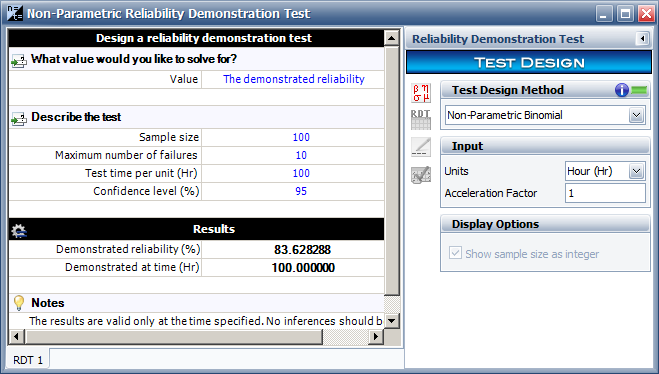Screen dimensions: 659x374
Task: Click the icon beside 'What value would you like to solve for?'
Action: tap(18, 61)
